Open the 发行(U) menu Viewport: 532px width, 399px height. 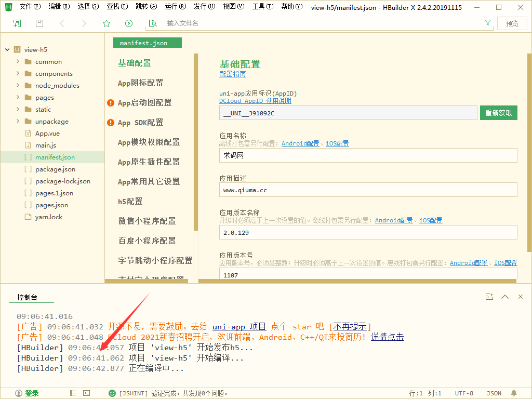pos(205,7)
